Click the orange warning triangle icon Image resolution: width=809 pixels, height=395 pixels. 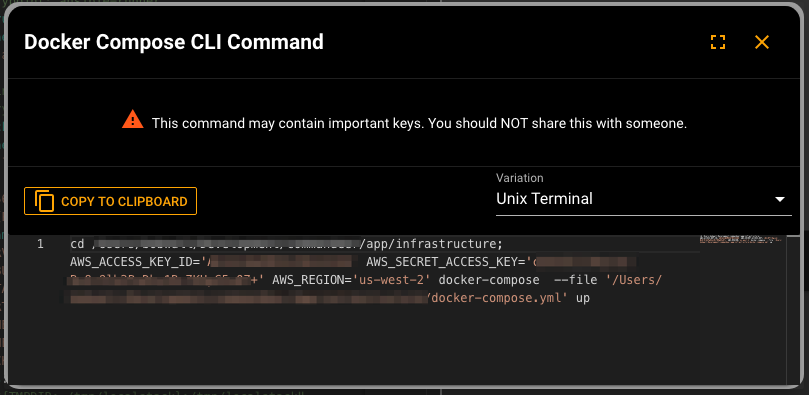coord(133,119)
